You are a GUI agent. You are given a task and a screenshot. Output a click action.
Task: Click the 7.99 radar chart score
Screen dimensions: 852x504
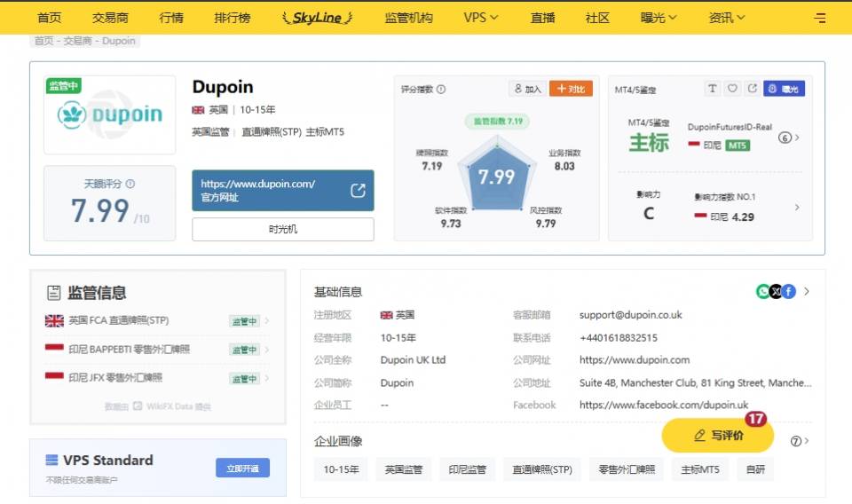[x=496, y=177]
